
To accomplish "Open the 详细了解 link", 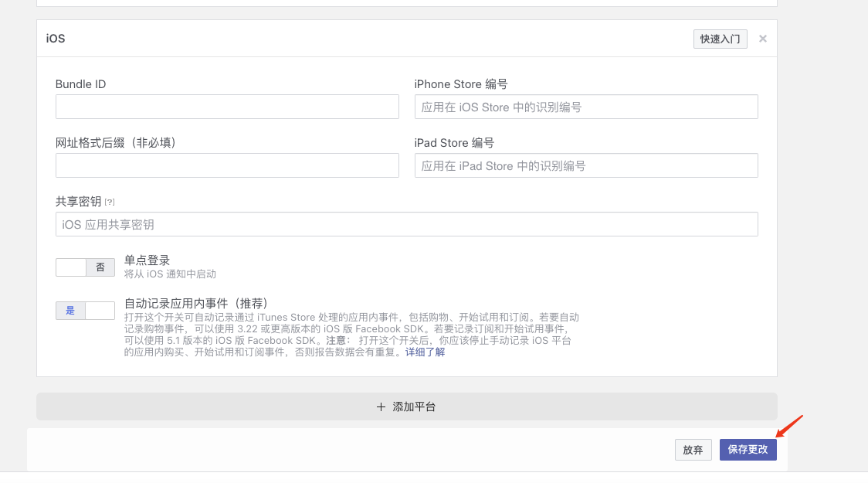I will [x=426, y=352].
